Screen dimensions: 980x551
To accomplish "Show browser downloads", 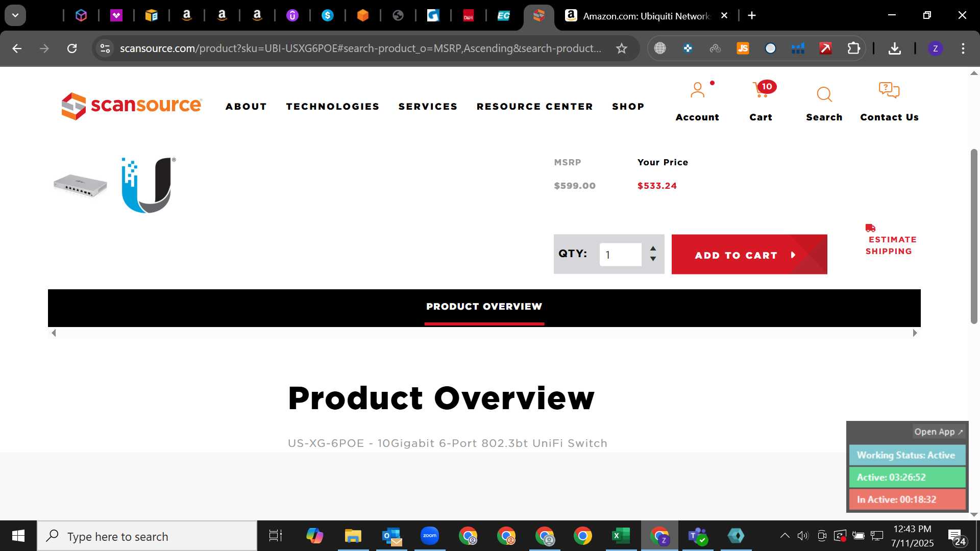I will [894, 48].
